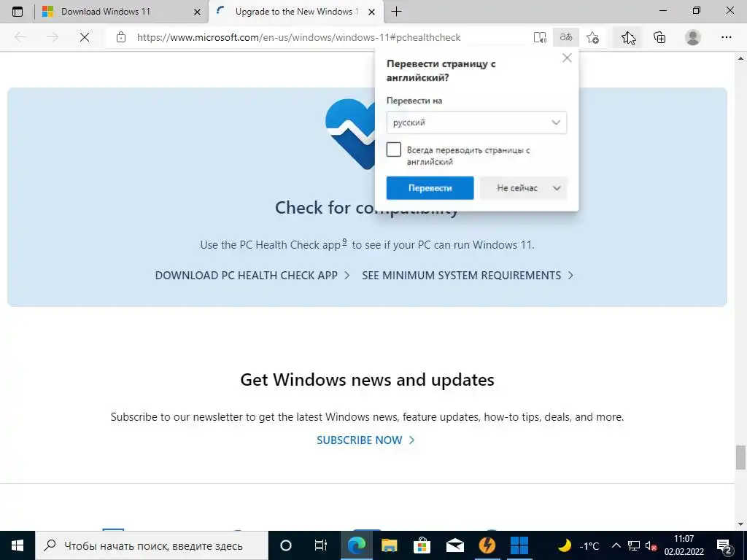The width and height of the screenshot is (747, 560).
Task: Close the Download Windows 11 tab
Action: click(197, 12)
